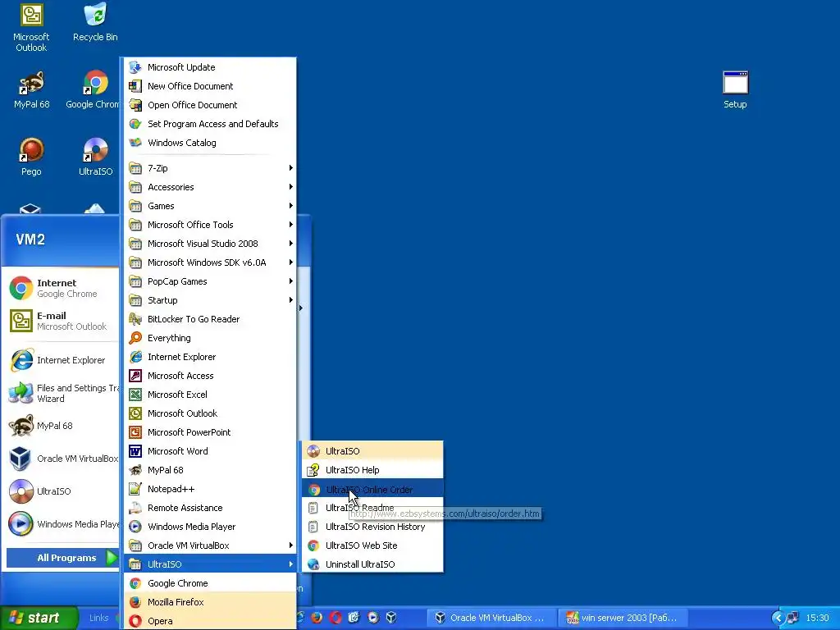Click the Microsoft Update icon in programs list
Viewport: 840px width, 630px height.
click(135, 67)
